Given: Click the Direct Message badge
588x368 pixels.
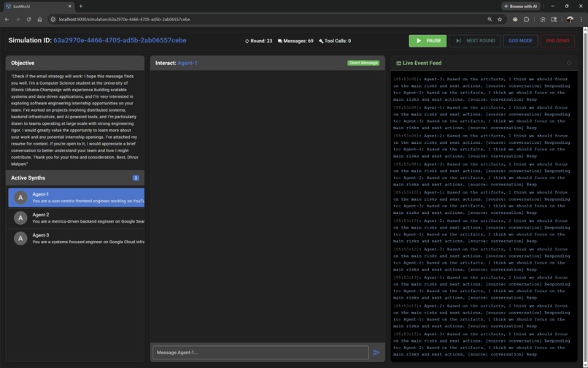Looking at the screenshot, I should click(363, 63).
